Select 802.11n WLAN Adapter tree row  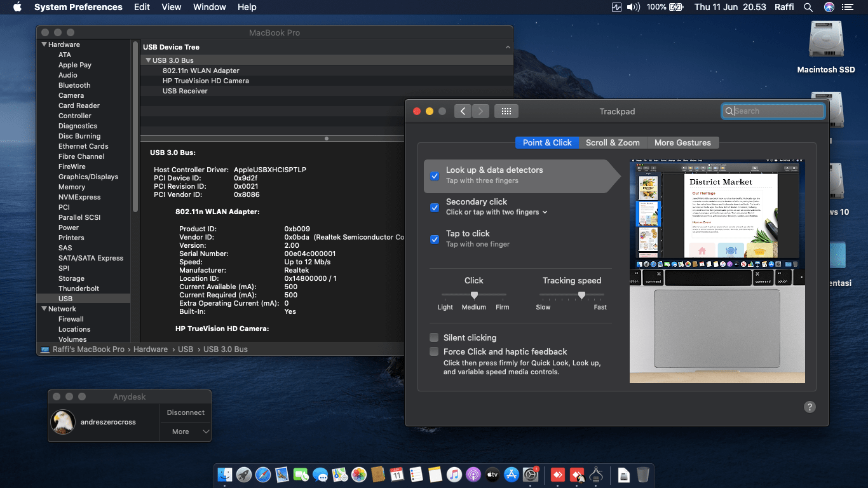(327, 71)
